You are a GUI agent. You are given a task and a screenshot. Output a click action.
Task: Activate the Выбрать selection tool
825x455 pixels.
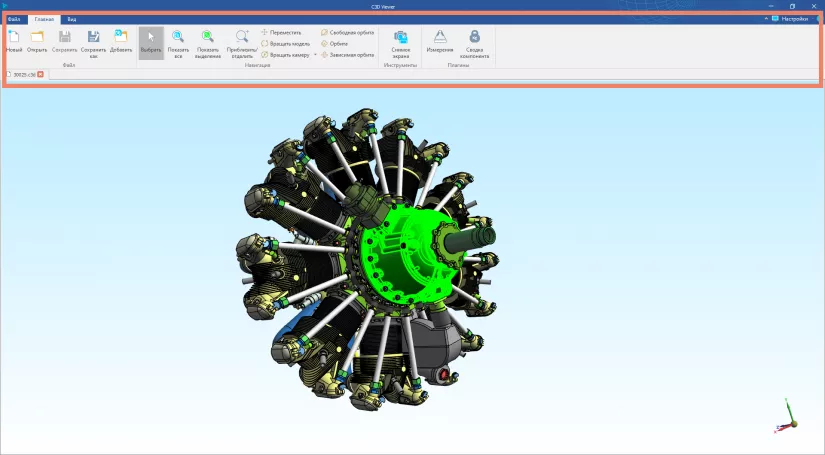[151, 43]
